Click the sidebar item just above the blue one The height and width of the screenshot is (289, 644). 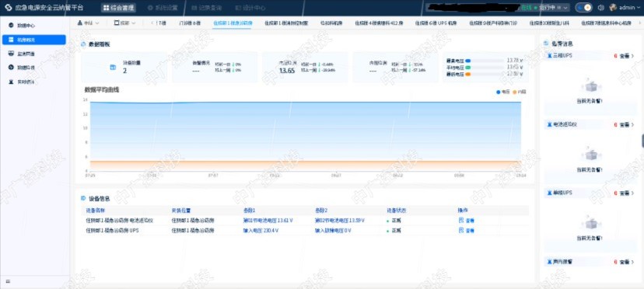click(x=33, y=26)
